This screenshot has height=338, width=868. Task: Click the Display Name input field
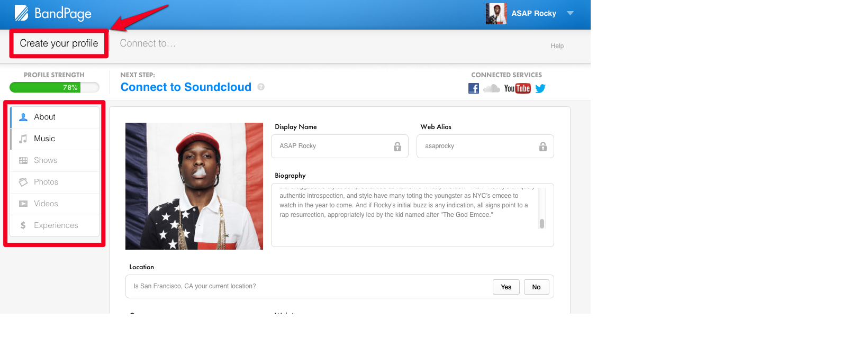(x=340, y=146)
